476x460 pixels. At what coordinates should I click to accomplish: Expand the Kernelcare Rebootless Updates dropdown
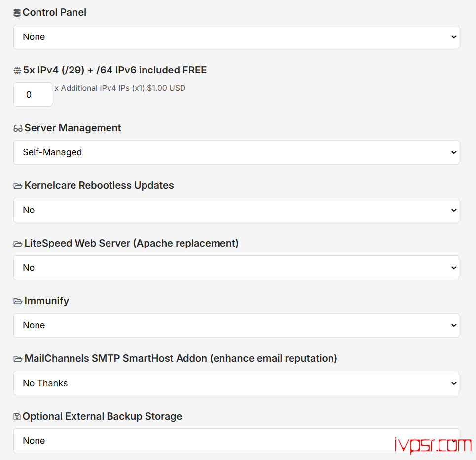click(236, 210)
